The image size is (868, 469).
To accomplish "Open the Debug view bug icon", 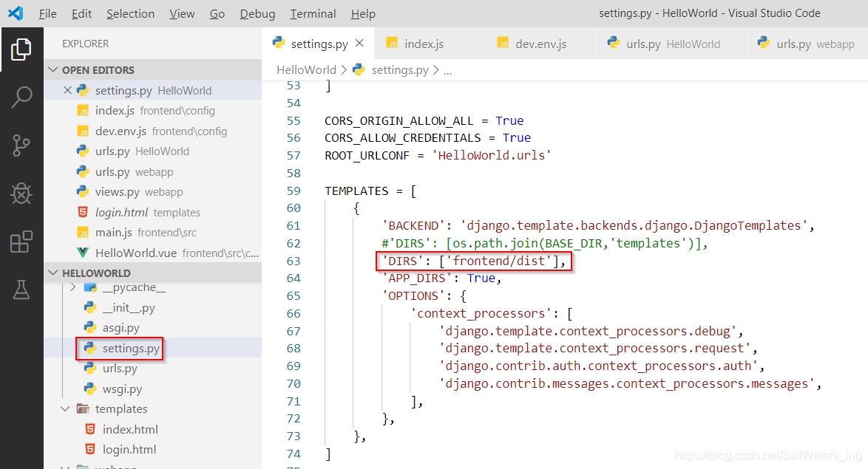I will [x=21, y=193].
